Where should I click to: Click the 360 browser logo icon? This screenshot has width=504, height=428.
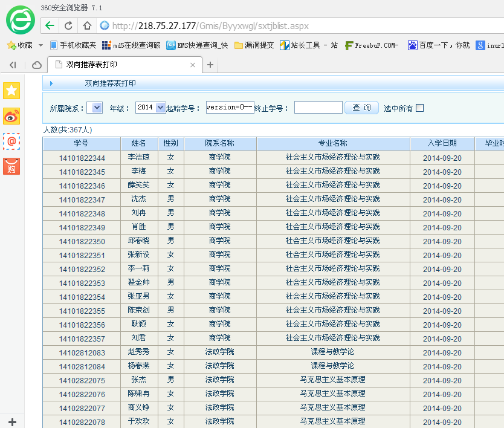(x=21, y=20)
